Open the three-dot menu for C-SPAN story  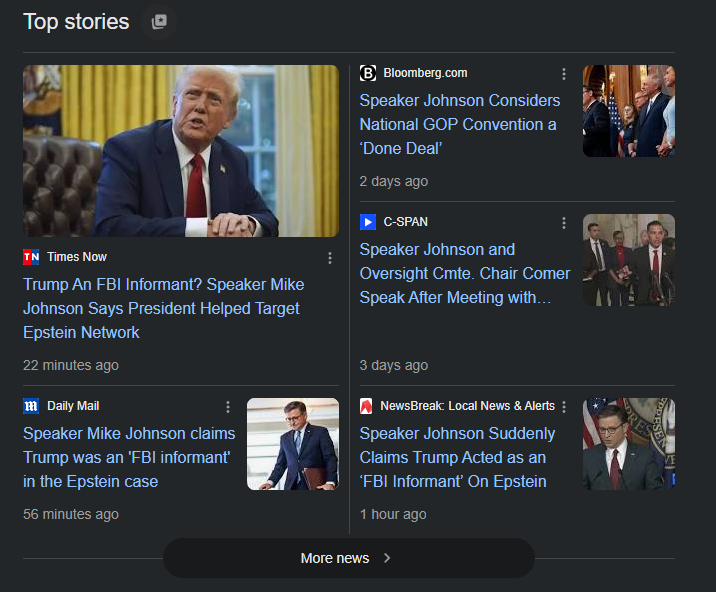pos(564,223)
